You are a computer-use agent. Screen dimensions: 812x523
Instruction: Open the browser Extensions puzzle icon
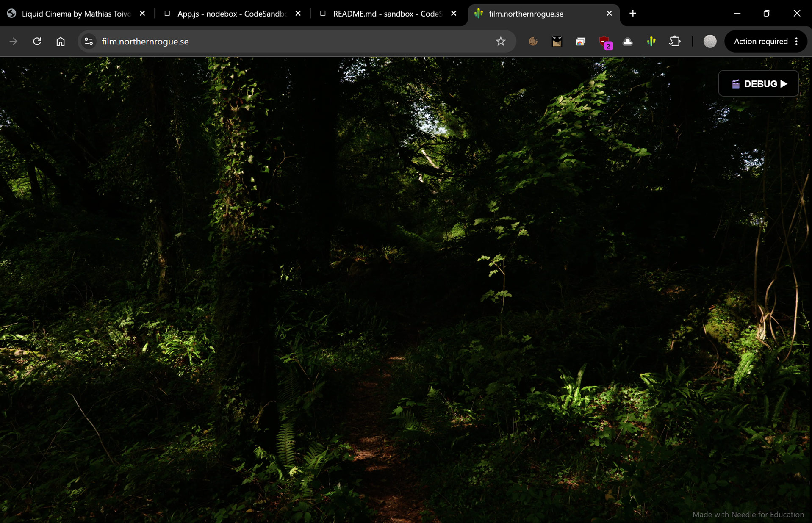point(674,41)
